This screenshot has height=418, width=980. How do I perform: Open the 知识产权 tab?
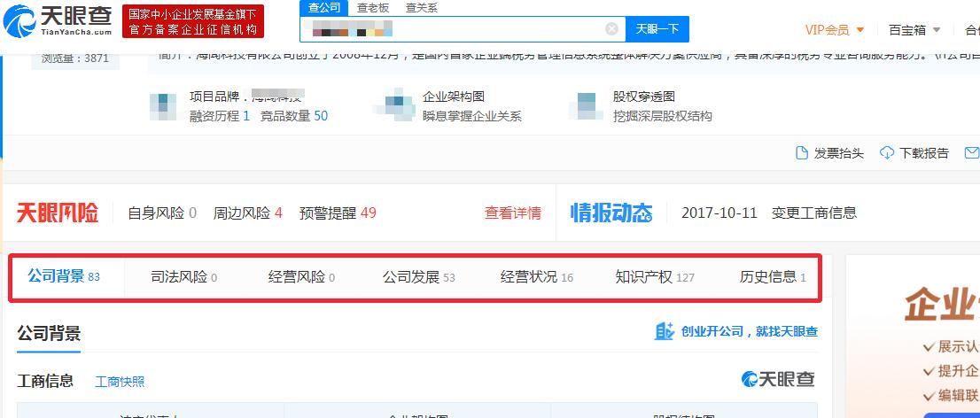(x=655, y=277)
